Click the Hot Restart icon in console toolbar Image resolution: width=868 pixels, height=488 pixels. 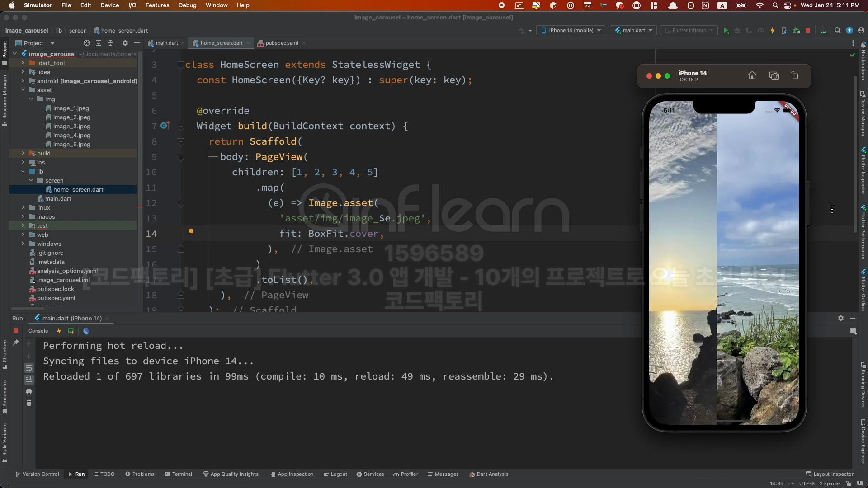pyautogui.click(x=71, y=331)
